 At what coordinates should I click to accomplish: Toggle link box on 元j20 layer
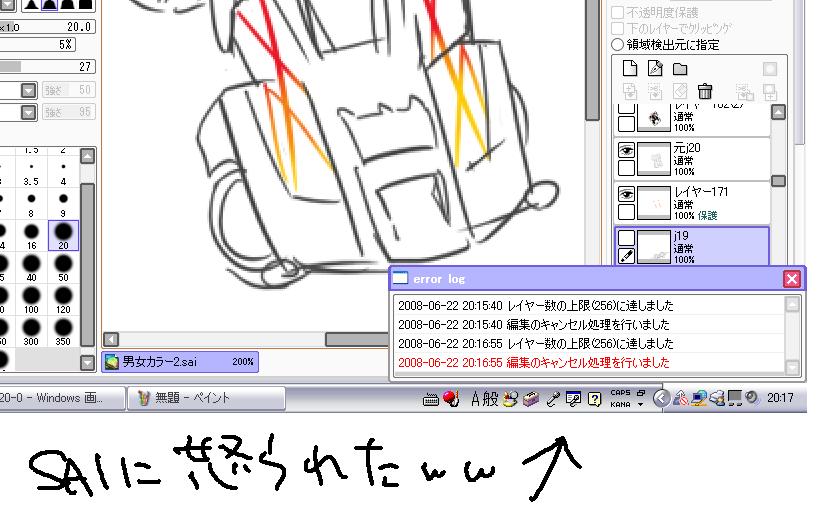point(626,168)
